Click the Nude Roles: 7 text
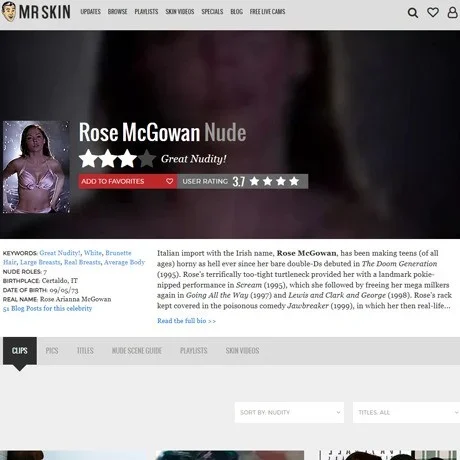460x460 pixels. pyautogui.click(x=25, y=272)
